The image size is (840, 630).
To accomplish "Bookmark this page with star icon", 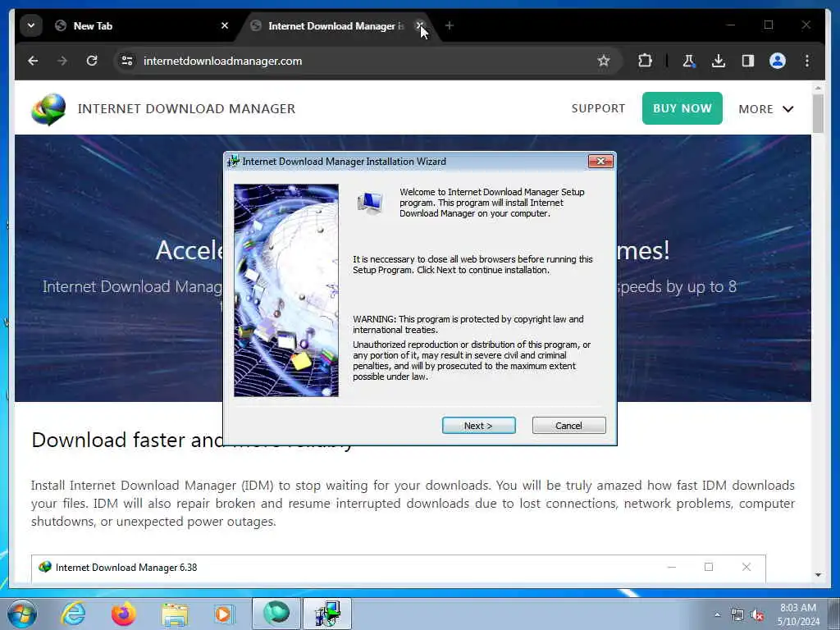I will [x=604, y=61].
